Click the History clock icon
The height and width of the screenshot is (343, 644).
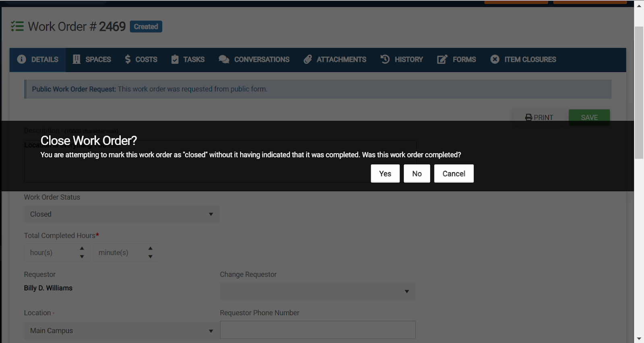click(x=385, y=59)
